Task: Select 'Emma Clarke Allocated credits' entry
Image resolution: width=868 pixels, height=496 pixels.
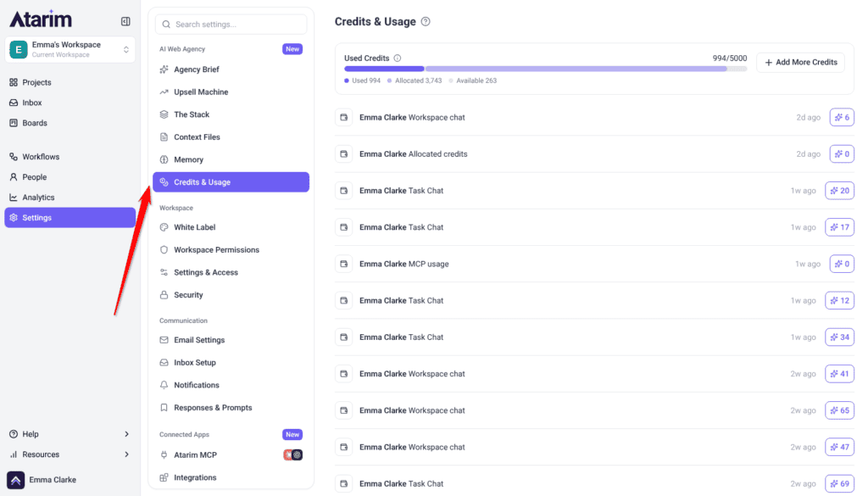Action: [413, 154]
